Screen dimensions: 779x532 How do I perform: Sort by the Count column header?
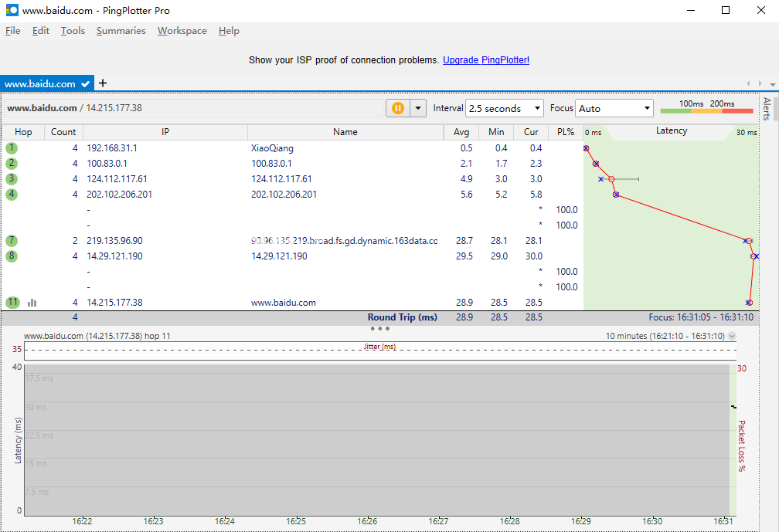click(63, 132)
